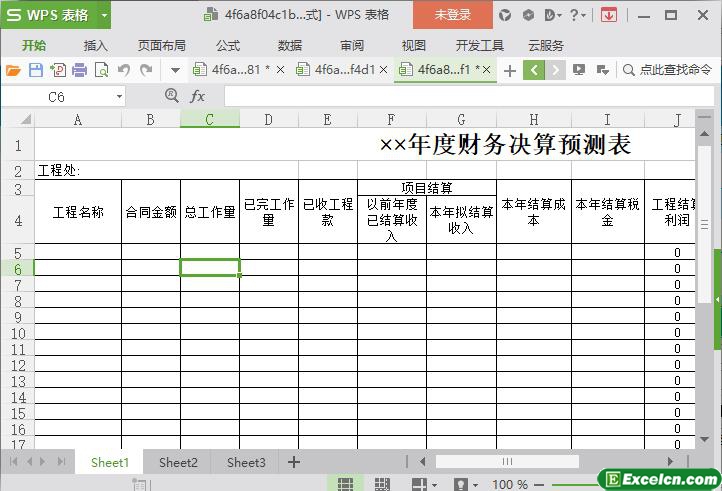Click the gray next-tab arrow button

click(555, 70)
